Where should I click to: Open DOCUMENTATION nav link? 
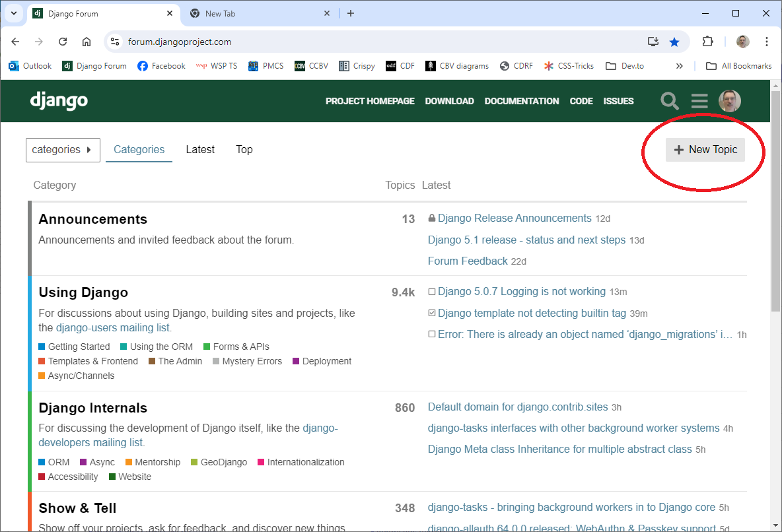522,101
